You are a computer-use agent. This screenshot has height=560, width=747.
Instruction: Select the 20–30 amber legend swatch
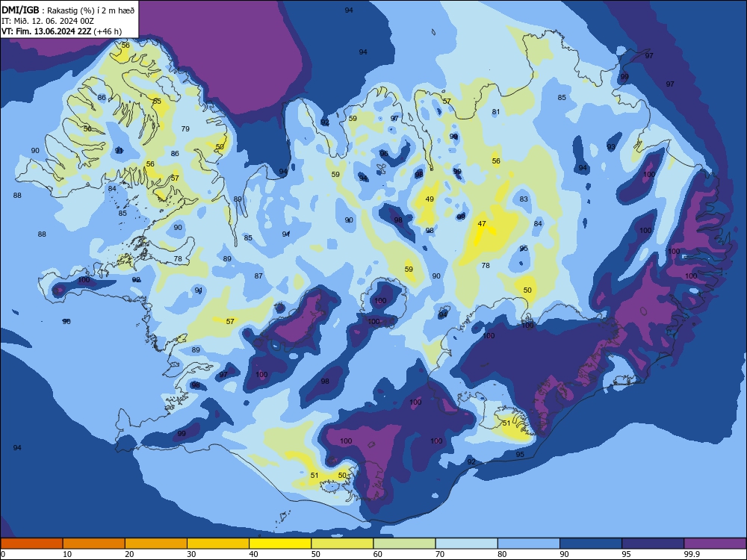156,544
